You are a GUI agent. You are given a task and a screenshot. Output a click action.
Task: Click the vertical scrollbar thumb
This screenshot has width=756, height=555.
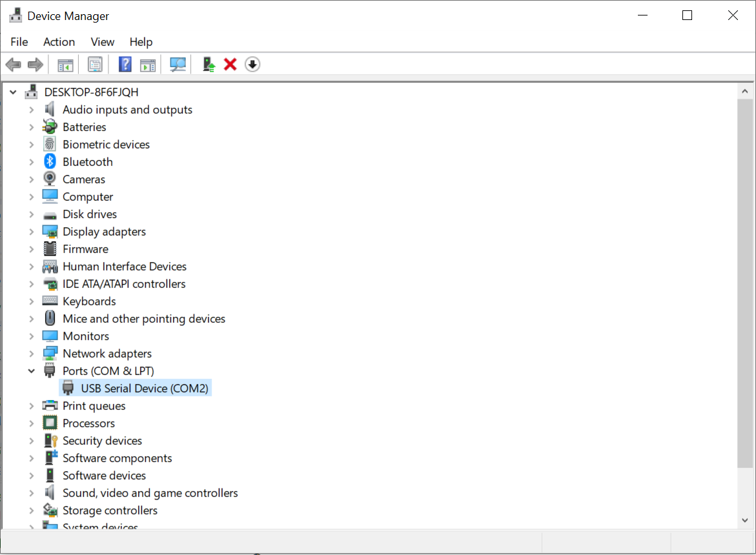745,283
